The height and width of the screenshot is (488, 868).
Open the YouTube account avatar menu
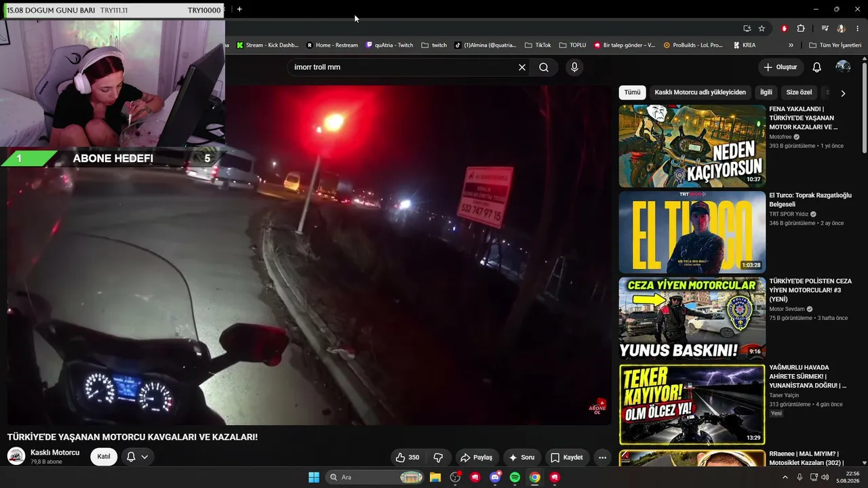pos(843,67)
